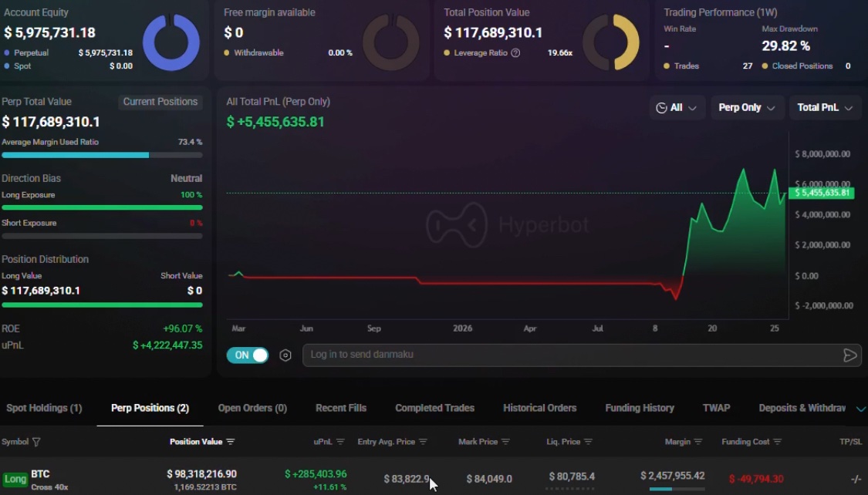The width and height of the screenshot is (868, 495).
Task: Click the Funding Cost sort icon
Action: pos(777,442)
